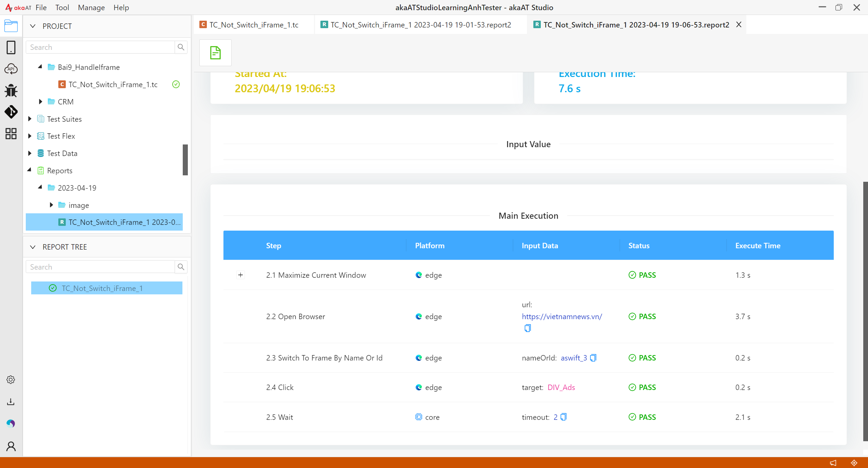Collapse the Reports node

click(x=29, y=170)
